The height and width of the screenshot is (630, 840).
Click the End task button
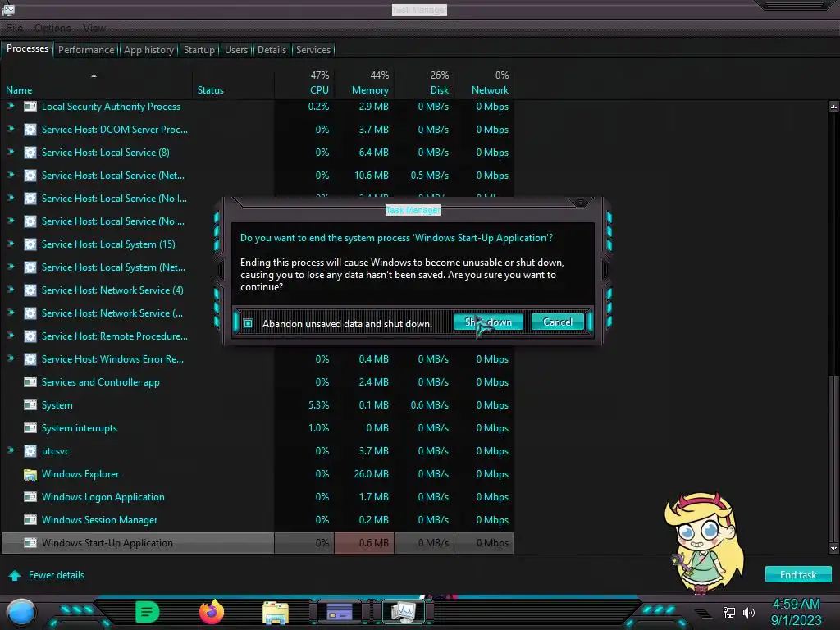coord(798,575)
